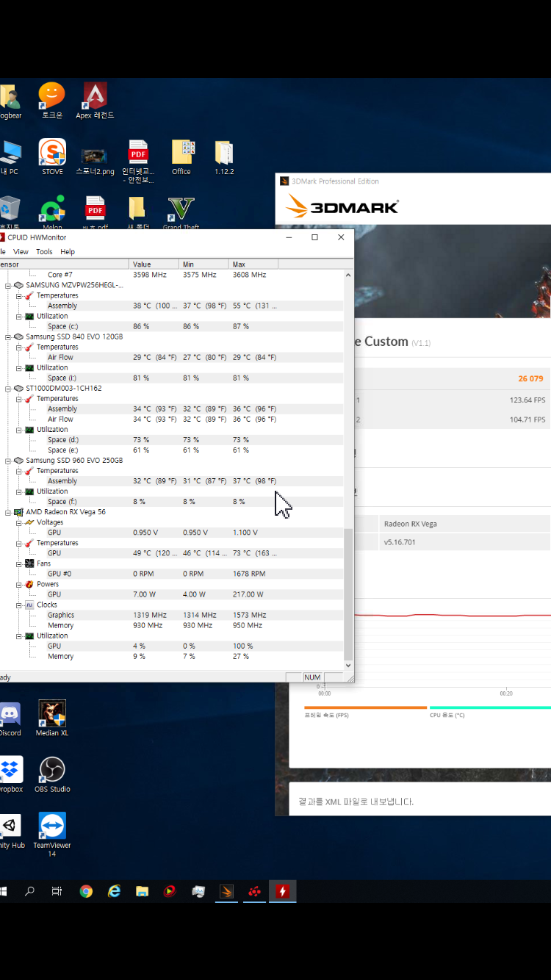Click the Max column header
551x980 pixels.
pos(253,264)
